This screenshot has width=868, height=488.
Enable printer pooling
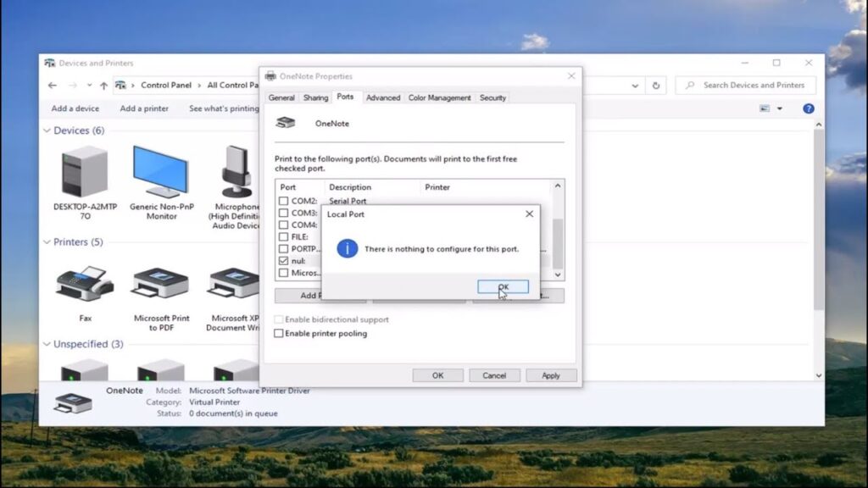click(x=279, y=334)
